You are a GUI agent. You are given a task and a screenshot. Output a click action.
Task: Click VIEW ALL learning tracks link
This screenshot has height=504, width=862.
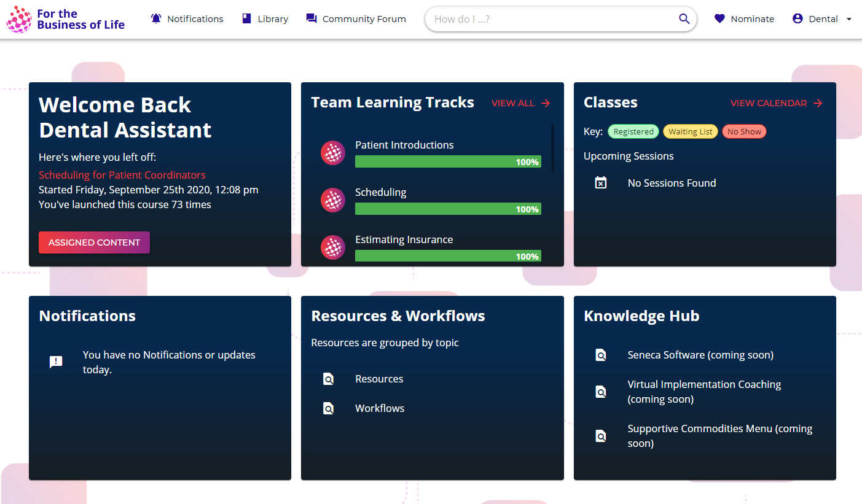click(x=521, y=103)
